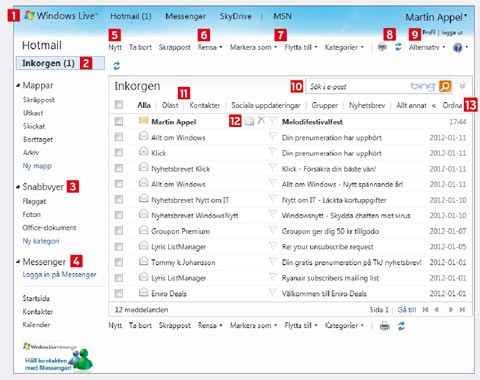Viewport: 480px width, 380px height.
Task: Flag the Windowsnytt Skydda chatten message
Action: 273,214
